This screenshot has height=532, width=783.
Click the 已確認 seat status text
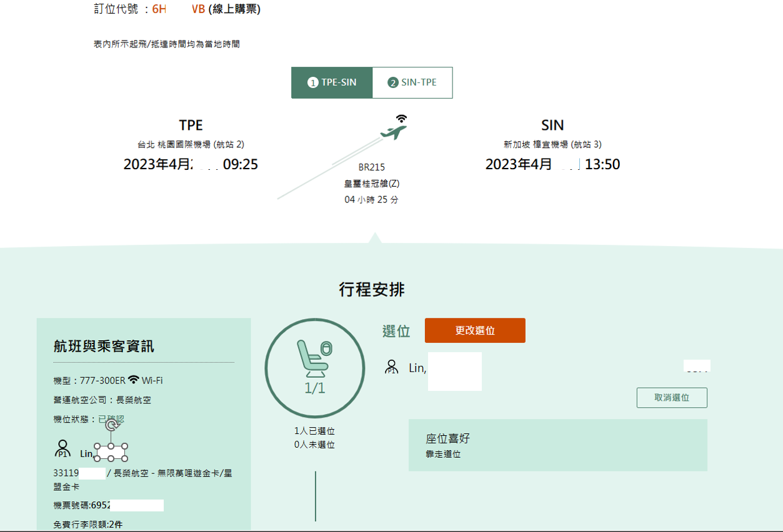click(110, 419)
